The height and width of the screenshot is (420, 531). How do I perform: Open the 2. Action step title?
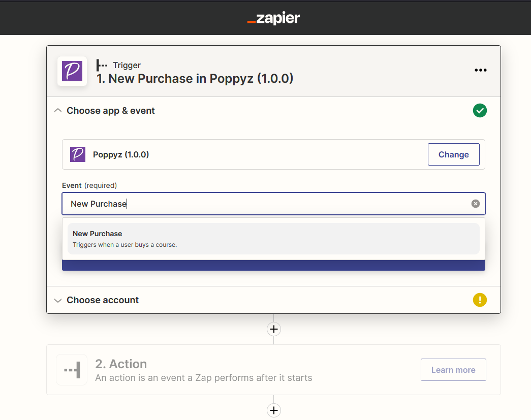[x=121, y=364]
